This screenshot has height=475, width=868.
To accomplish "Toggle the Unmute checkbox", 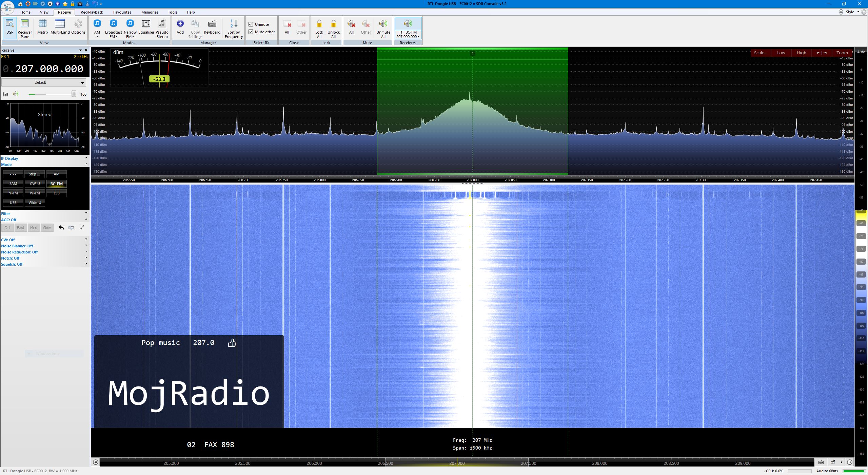I will pyautogui.click(x=251, y=24).
